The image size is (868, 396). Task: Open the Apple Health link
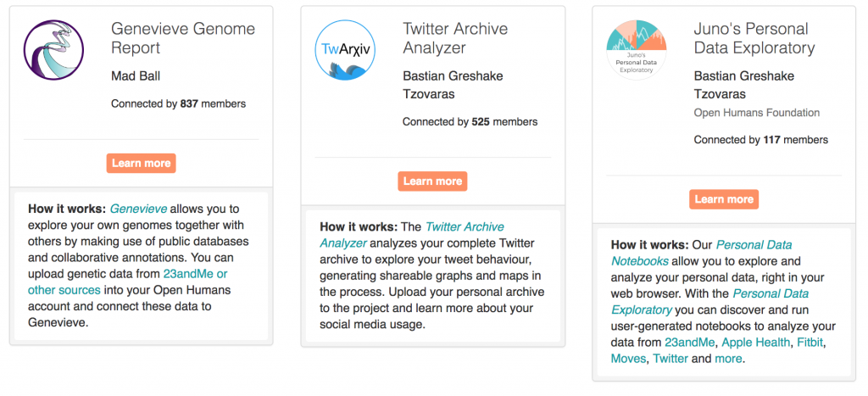coord(755,343)
